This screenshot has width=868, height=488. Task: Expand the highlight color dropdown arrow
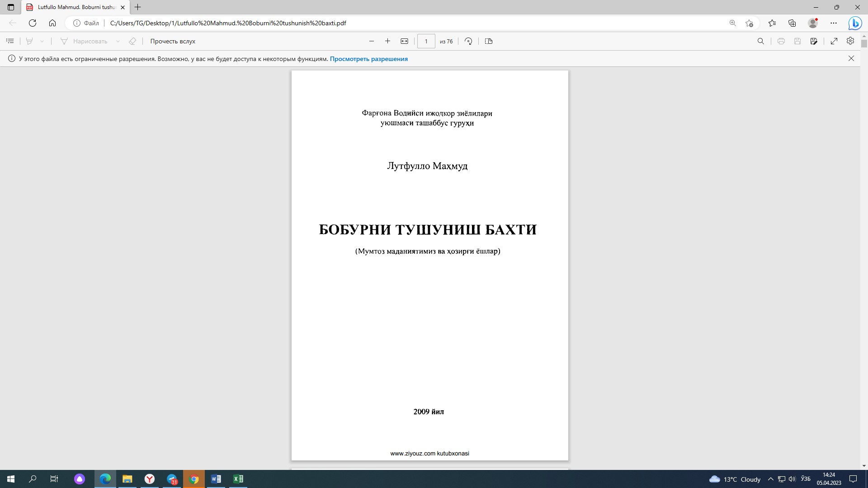tap(42, 41)
